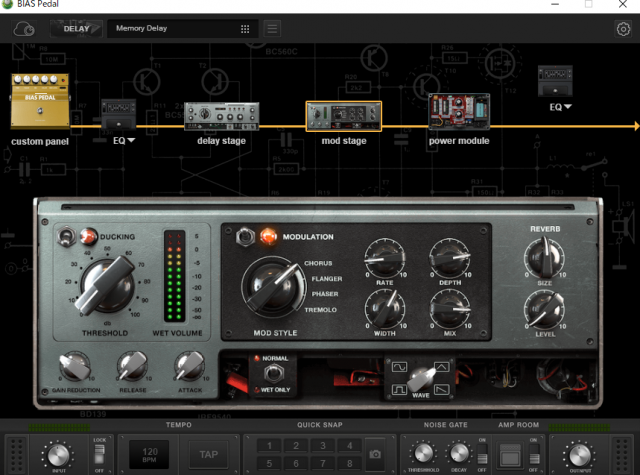The image size is (640, 475).
Task: Click the Release knob
Action: click(132, 366)
